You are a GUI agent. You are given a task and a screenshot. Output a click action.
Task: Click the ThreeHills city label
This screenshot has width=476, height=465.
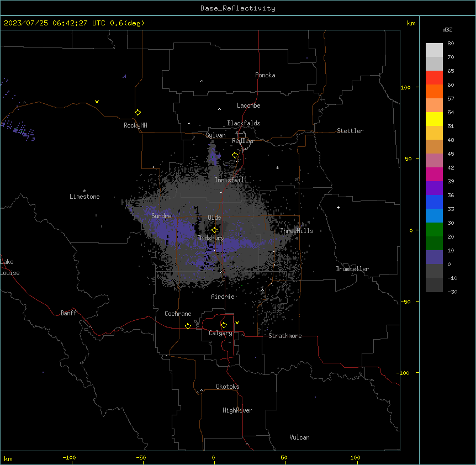click(x=297, y=231)
